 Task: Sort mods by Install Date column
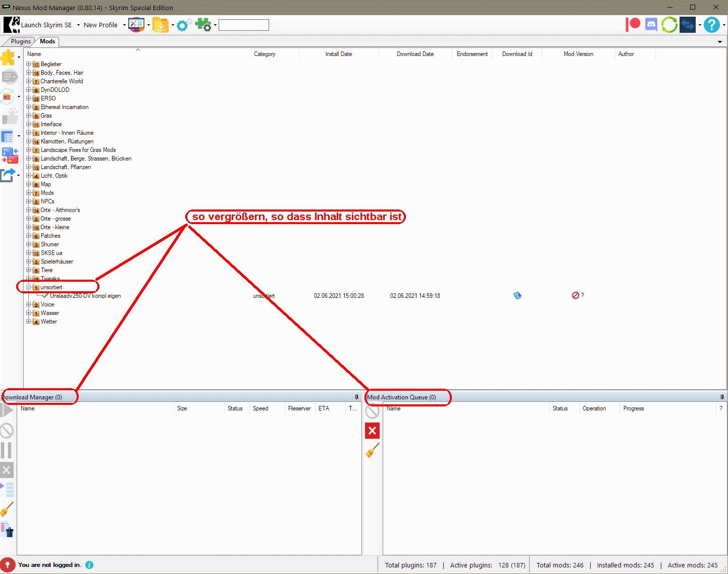[338, 54]
